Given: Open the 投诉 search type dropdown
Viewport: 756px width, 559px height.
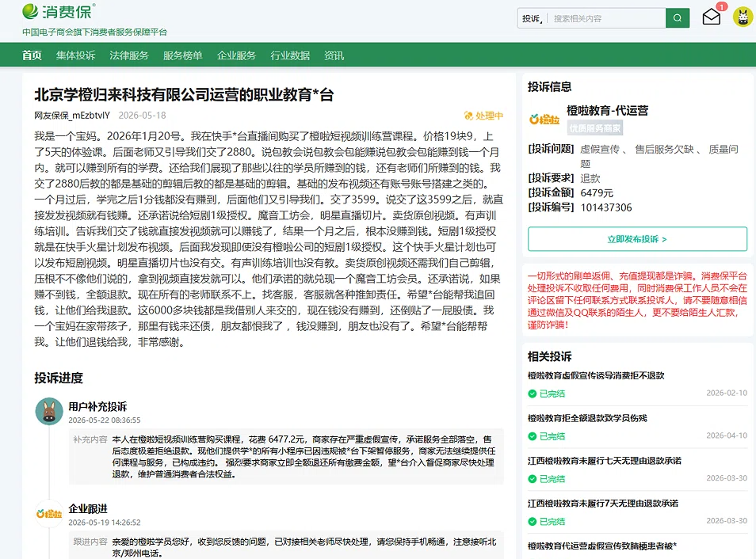Looking at the screenshot, I should (x=533, y=19).
